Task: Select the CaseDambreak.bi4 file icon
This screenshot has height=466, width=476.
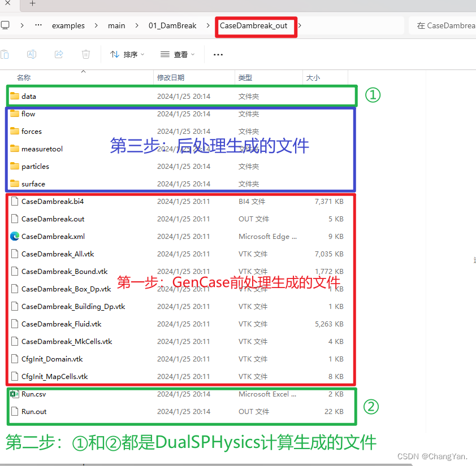Action: [x=15, y=201]
